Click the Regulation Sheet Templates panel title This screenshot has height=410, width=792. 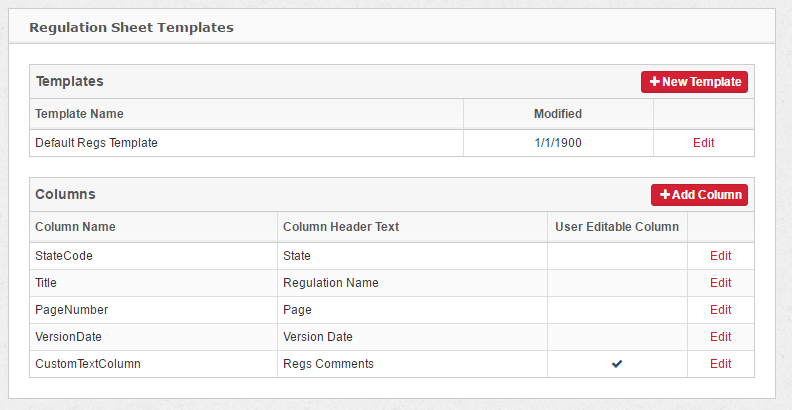pos(131,27)
